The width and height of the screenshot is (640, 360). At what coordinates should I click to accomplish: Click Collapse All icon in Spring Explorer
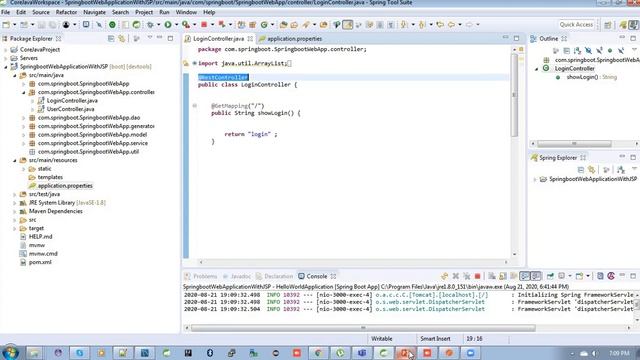click(x=581, y=169)
